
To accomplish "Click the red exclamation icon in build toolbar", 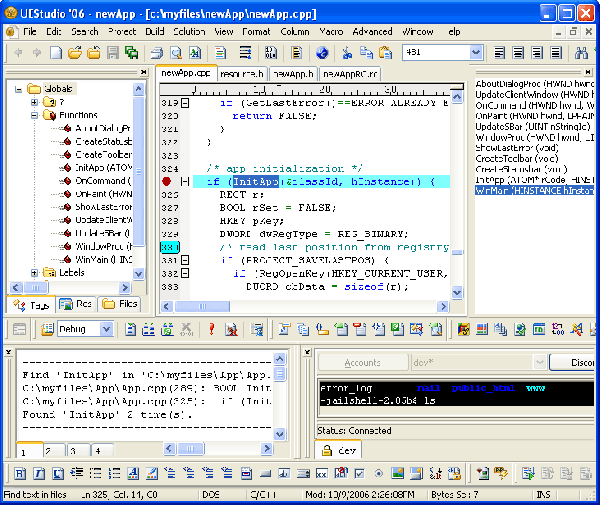I will [211, 329].
